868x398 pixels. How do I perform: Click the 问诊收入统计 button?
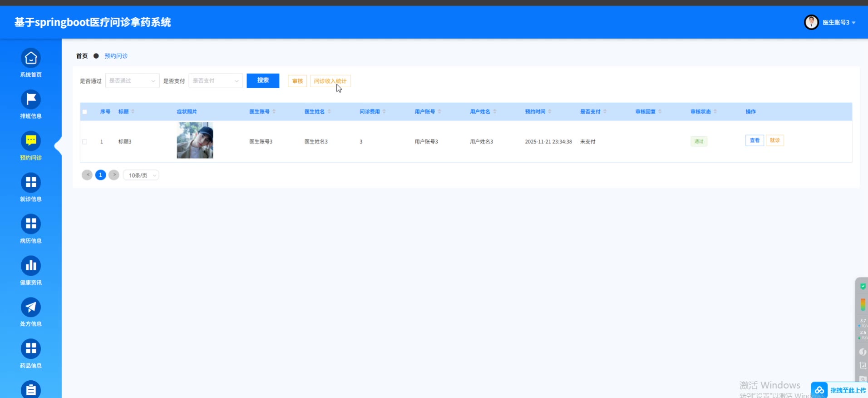tap(330, 81)
